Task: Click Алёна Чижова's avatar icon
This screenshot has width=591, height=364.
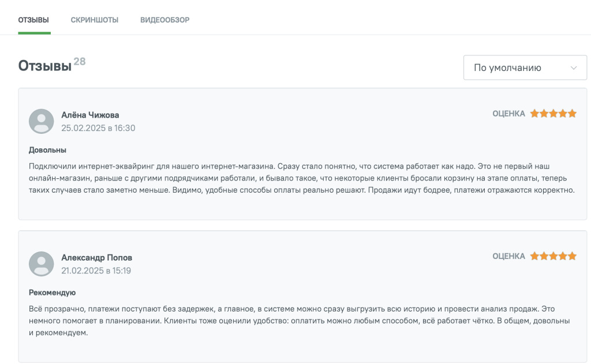Action: [x=42, y=121]
